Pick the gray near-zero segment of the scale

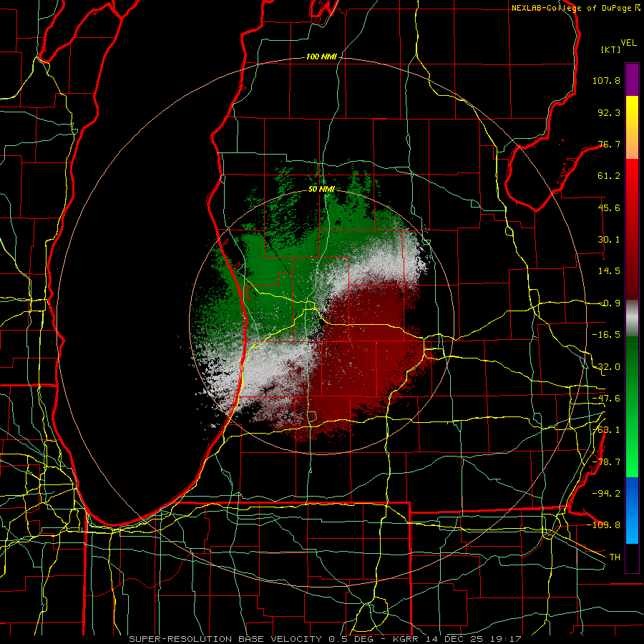632,318
